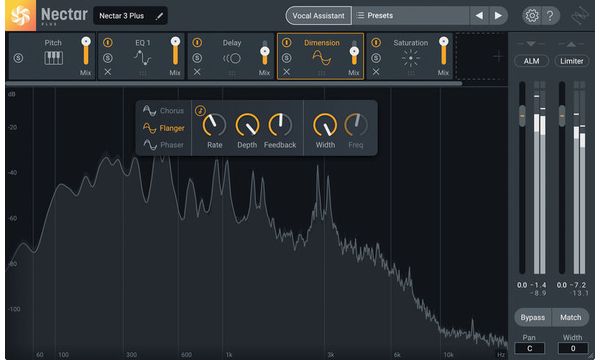Click the output peak value -7.2
Viewport: 600px width, 360px height.
click(x=578, y=285)
